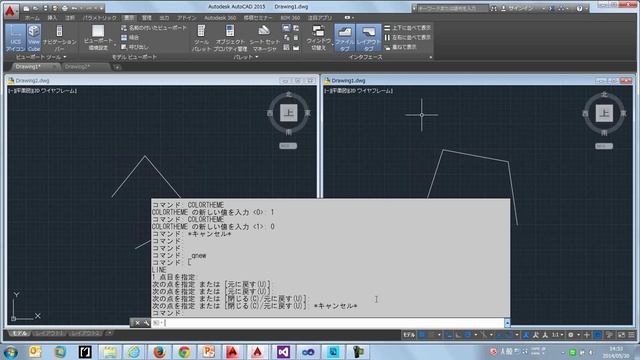Launch Chrome from the taskbar
The width and height of the screenshot is (640, 360).
click(184, 351)
